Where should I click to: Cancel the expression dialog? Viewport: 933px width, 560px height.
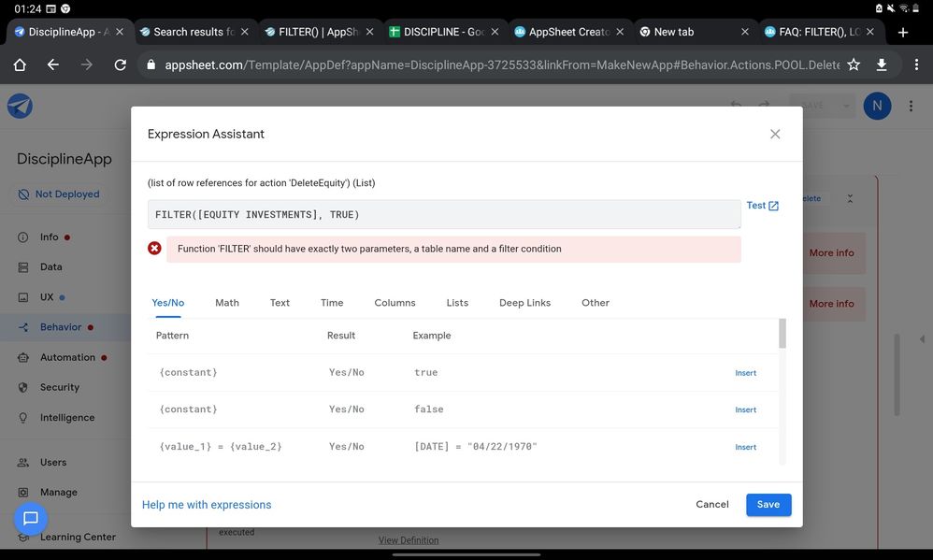(x=711, y=504)
